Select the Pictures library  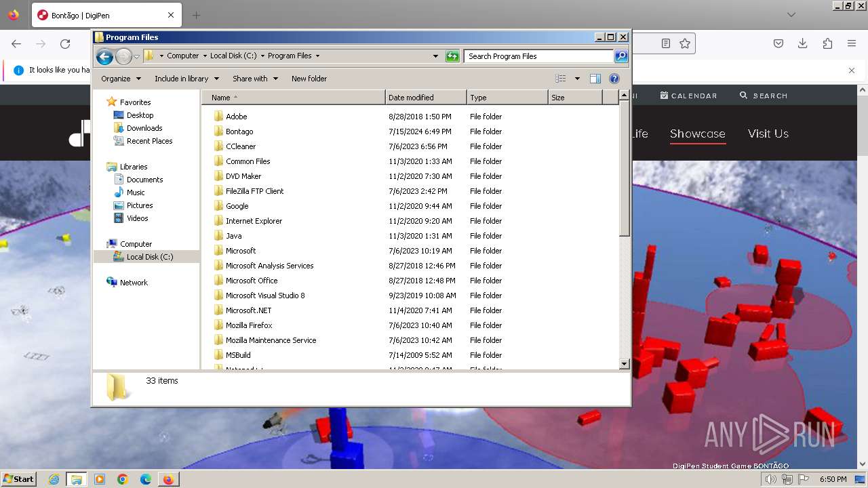[139, 205]
